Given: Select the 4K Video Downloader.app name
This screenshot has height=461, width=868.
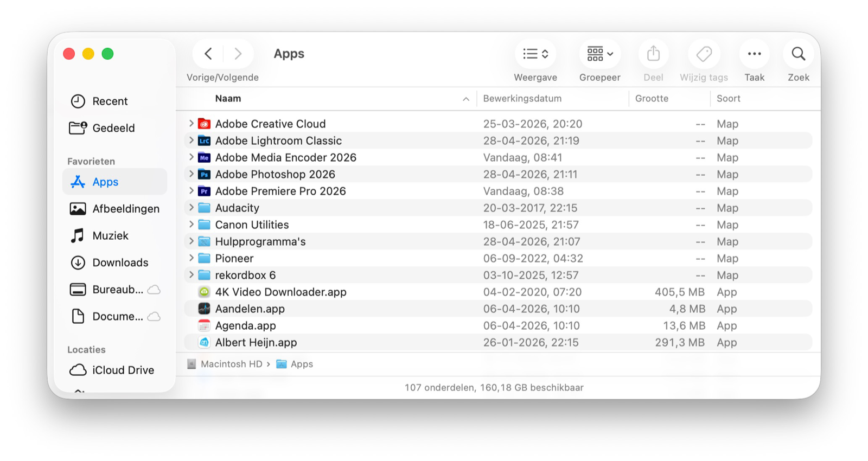Looking at the screenshot, I should pyautogui.click(x=280, y=292).
